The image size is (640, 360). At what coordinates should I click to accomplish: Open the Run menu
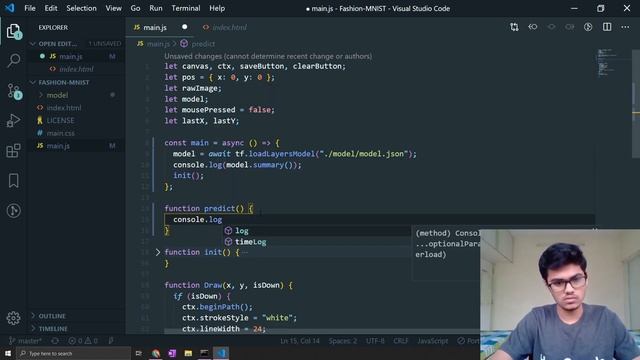pyautogui.click(x=156, y=8)
